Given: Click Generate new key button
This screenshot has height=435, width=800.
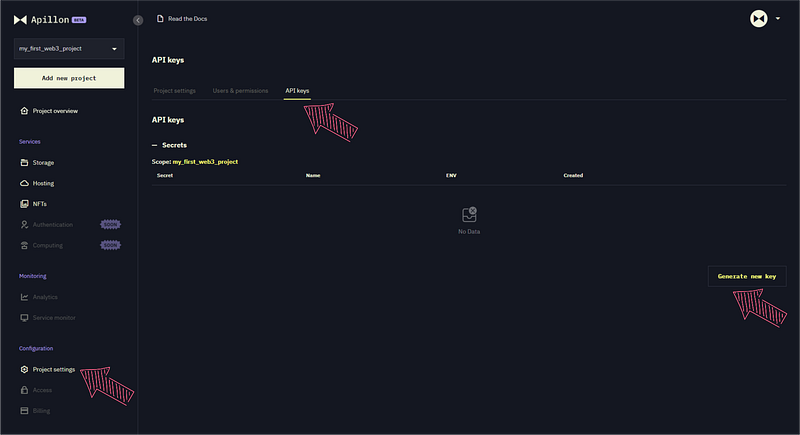Looking at the screenshot, I should click(x=747, y=276).
